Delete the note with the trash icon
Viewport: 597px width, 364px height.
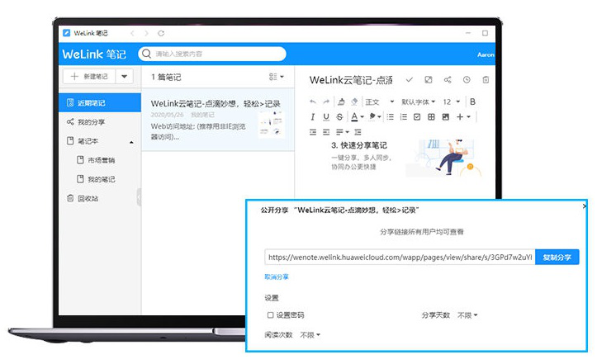[486, 79]
